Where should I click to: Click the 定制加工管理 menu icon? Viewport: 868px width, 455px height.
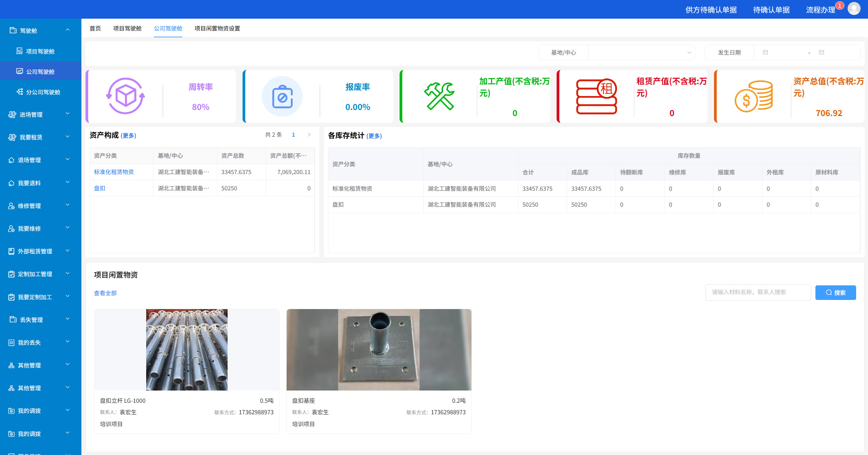point(11,274)
